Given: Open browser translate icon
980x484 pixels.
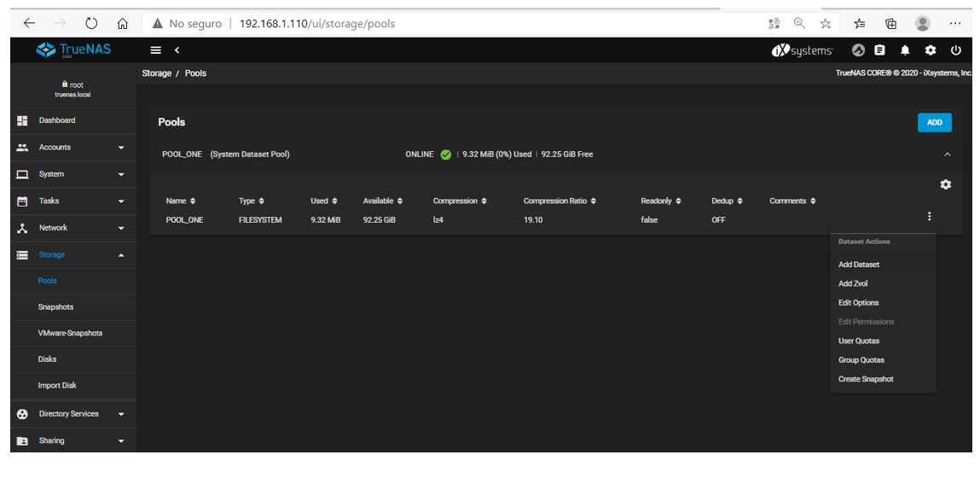Looking at the screenshot, I should pyautogui.click(x=774, y=24).
